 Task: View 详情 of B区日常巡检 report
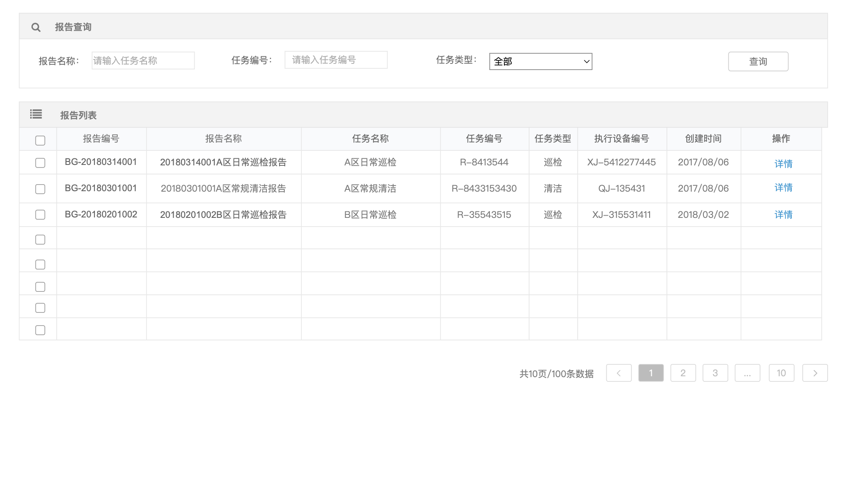(x=783, y=215)
